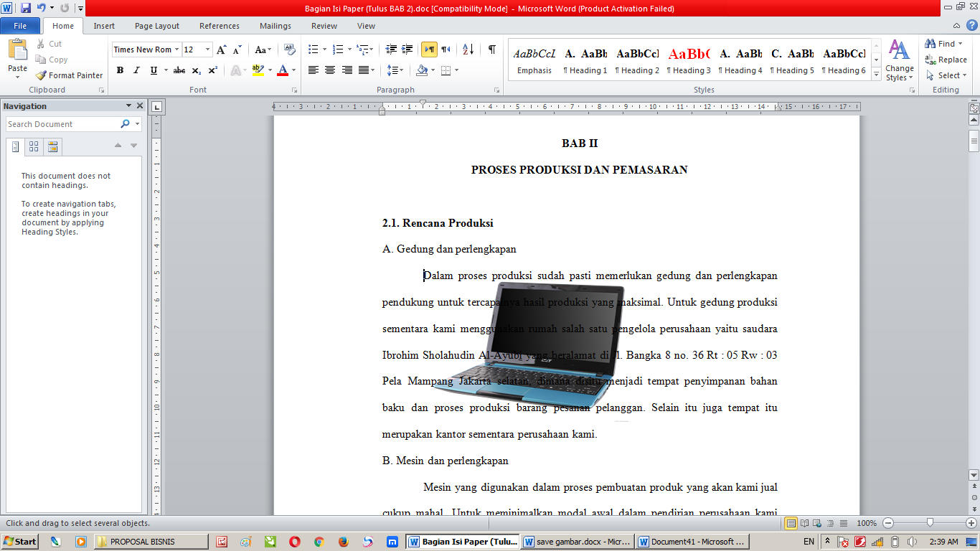Grow font size with the larger A icon

pyautogui.click(x=221, y=50)
